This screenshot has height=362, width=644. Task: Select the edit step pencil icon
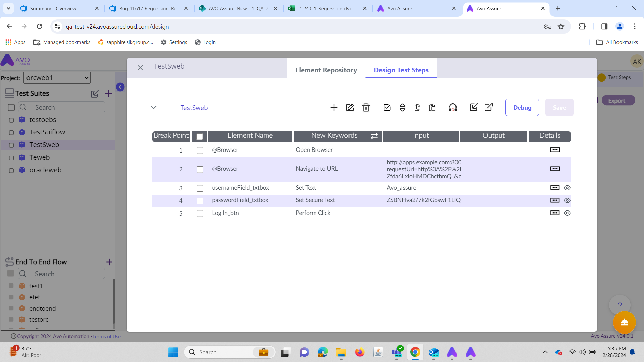coord(350,107)
